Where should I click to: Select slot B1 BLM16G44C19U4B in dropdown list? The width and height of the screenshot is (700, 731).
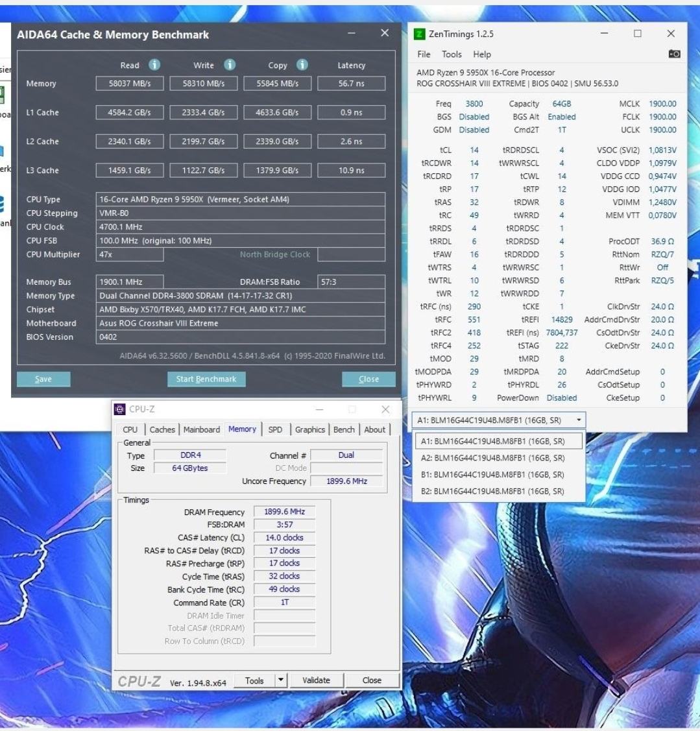[498, 475]
